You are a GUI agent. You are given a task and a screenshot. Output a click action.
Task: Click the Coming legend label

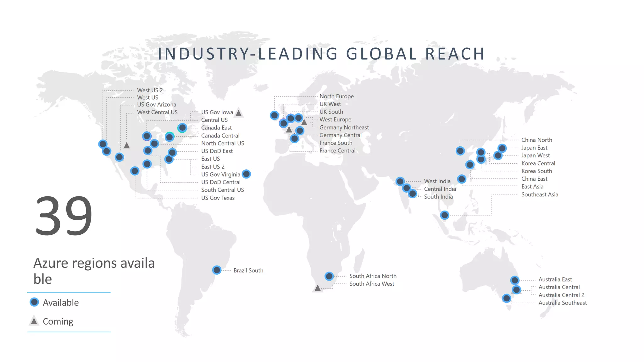(x=58, y=321)
